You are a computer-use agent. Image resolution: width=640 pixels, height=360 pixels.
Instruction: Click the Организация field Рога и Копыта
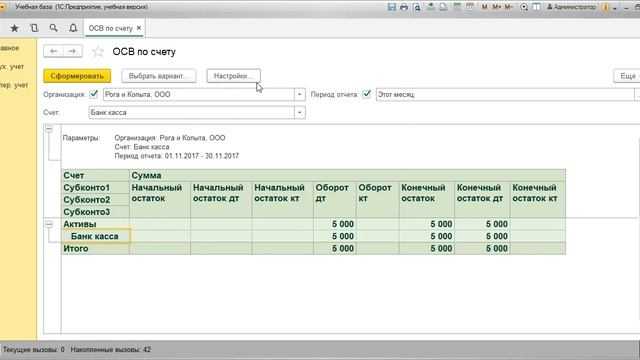(199, 94)
